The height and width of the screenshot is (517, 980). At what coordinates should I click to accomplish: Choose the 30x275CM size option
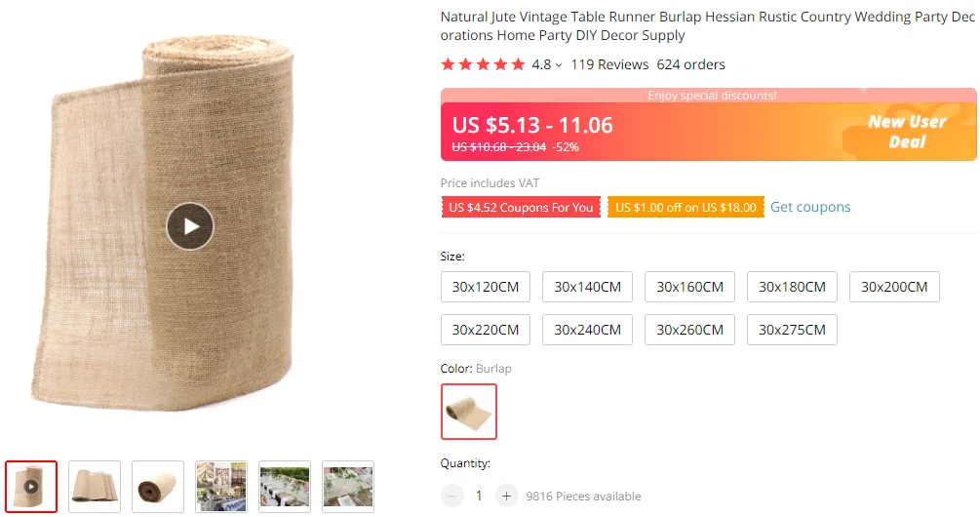coord(792,330)
